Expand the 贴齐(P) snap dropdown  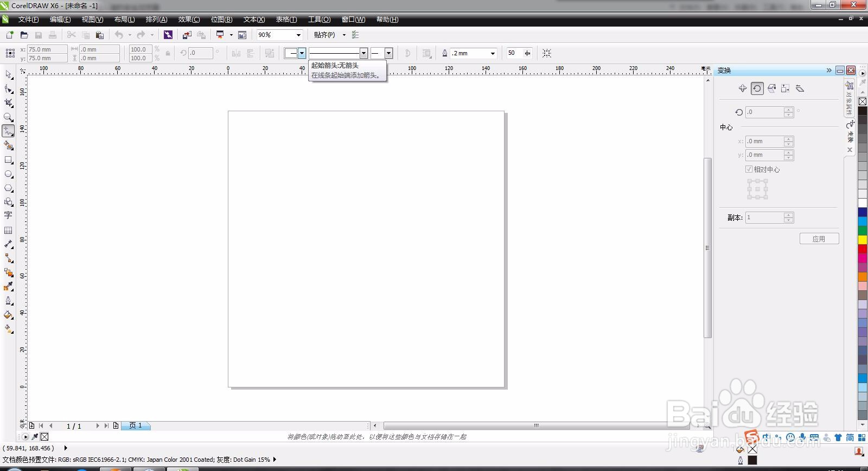coord(344,35)
